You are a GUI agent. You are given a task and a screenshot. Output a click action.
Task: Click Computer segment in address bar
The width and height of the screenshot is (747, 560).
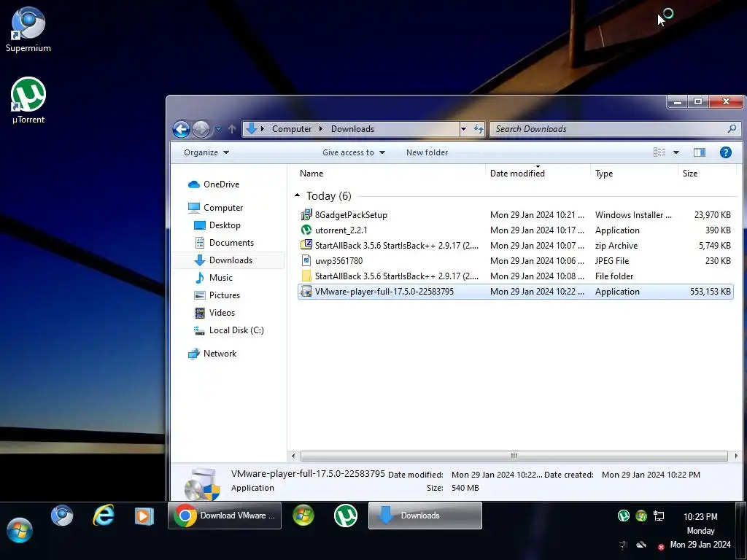pyautogui.click(x=292, y=129)
